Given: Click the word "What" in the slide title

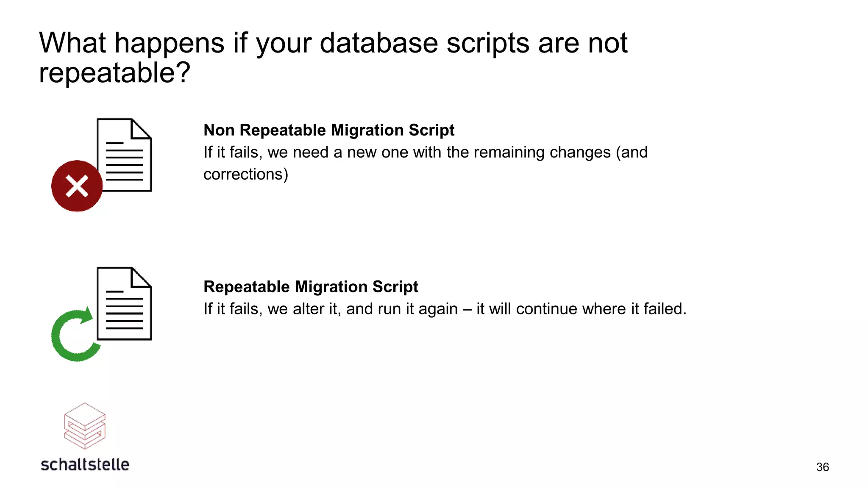Looking at the screenshot, I should tap(72, 43).
